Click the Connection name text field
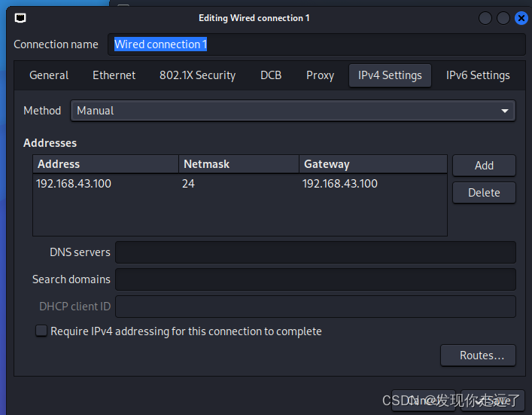532x415 pixels. point(317,44)
